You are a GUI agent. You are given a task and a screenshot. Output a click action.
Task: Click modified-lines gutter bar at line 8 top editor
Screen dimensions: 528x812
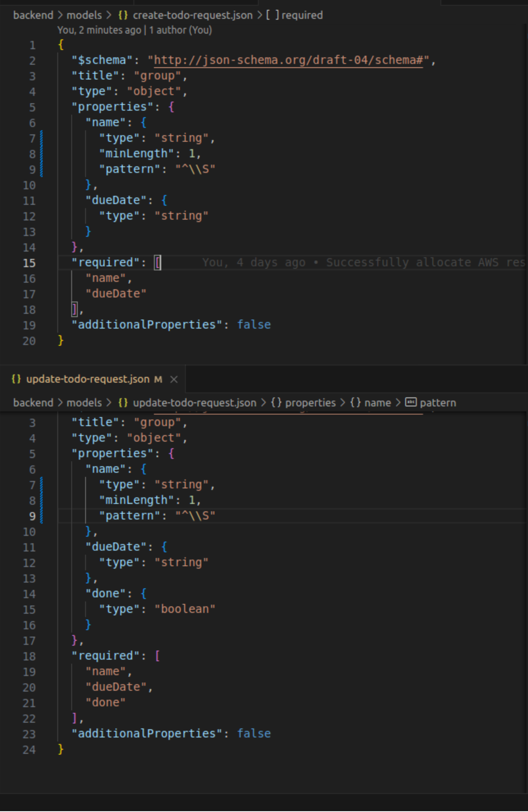[x=41, y=154]
